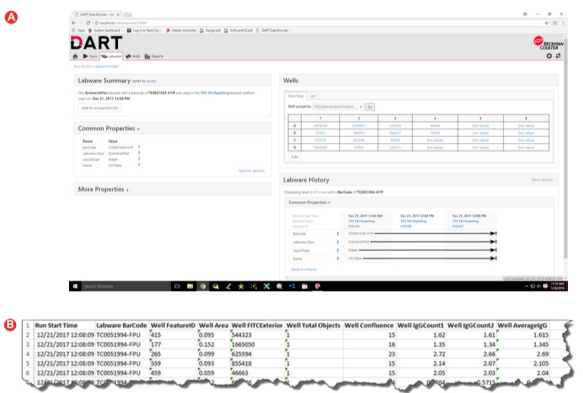Viewport: 583px width, 393px height.
Task: Open the Runs section in the navbar
Action: [90, 56]
